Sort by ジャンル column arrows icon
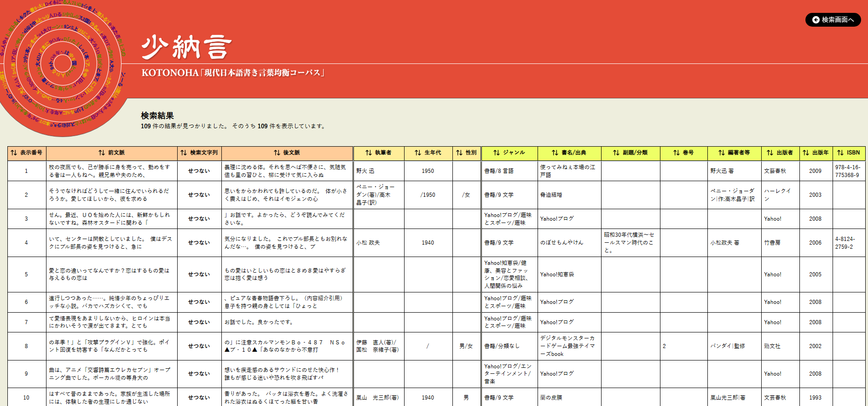 (497, 153)
